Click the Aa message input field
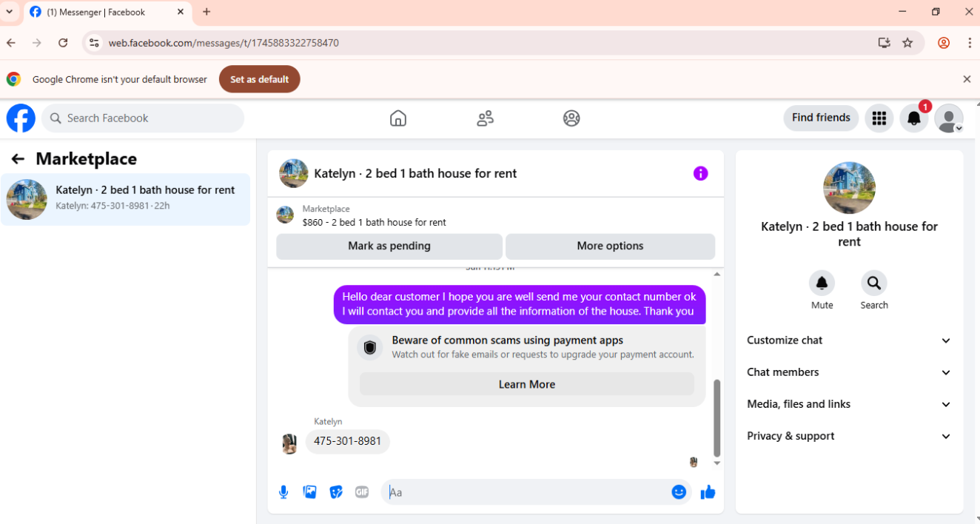The width and height of the screenshot is (980, 524). [x=526, y=492]
